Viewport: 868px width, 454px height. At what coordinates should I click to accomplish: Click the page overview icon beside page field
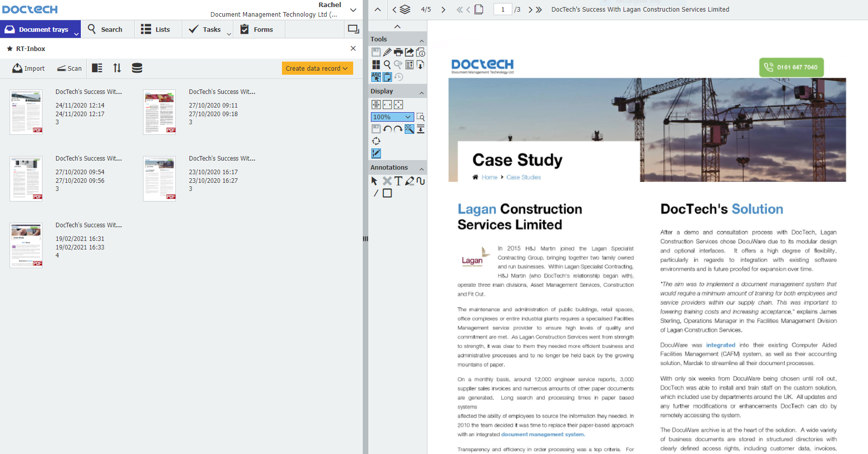coord(479,9)
